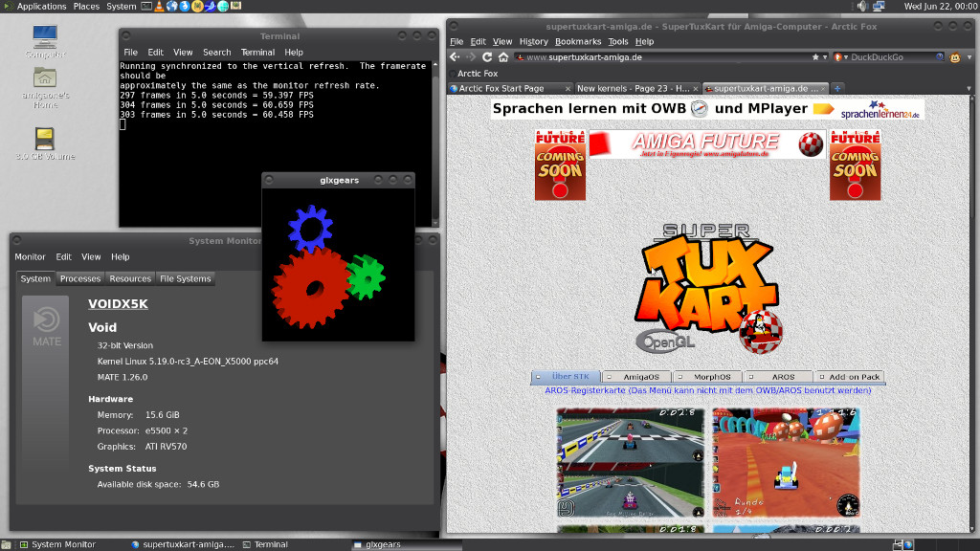This screenshot has height=551, width=980.
Task: Click the top panel's yellow round launcher icon
Action: click(x=197, y=7)
